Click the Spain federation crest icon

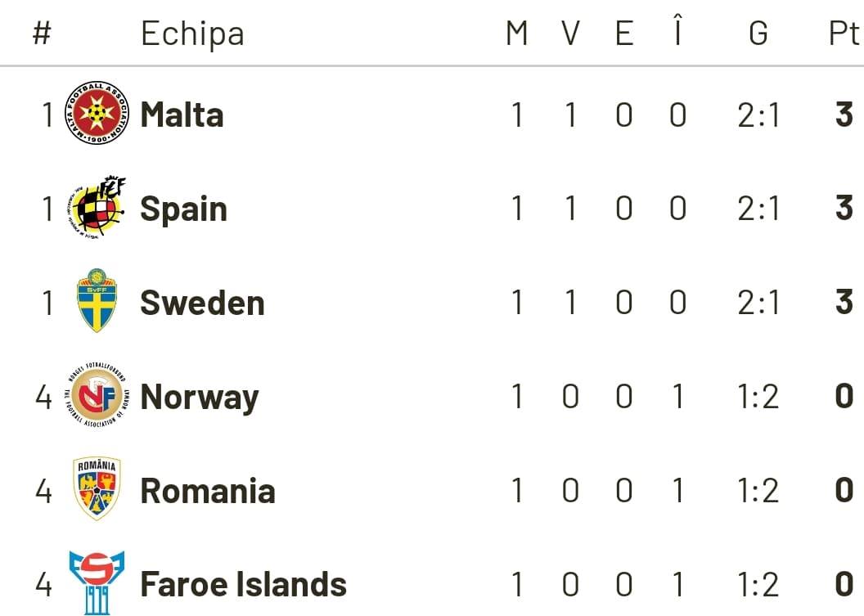tap(97, 208)
